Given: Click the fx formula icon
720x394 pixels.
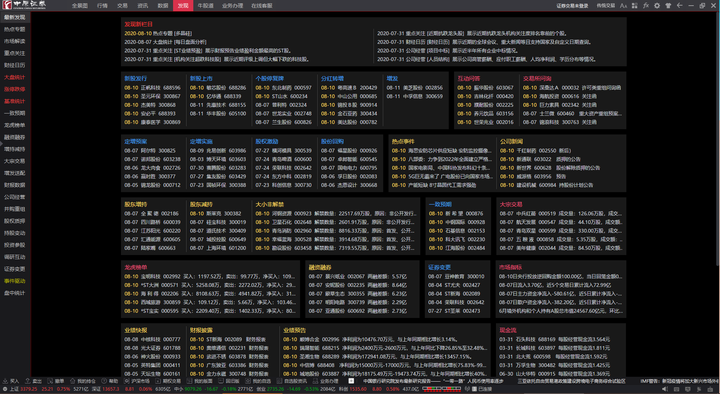Looking at the screenshot, I should pos(646,6).
